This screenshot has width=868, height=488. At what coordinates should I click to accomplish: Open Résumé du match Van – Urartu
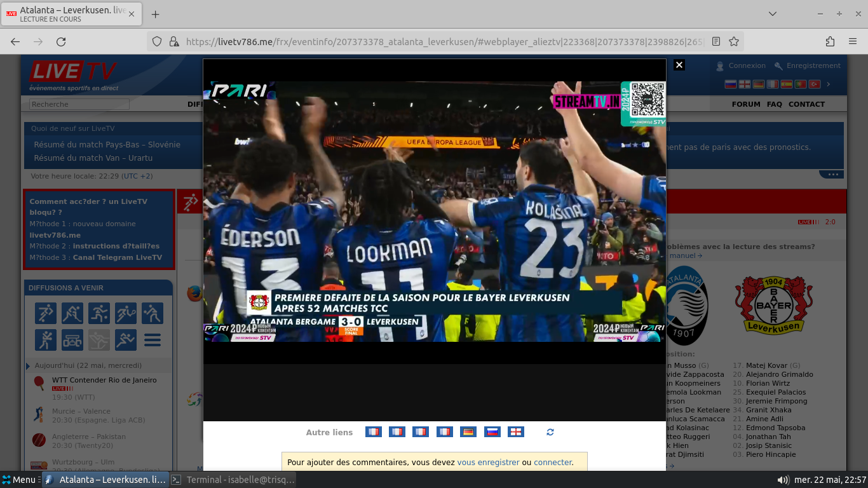(x=93, y=158)
